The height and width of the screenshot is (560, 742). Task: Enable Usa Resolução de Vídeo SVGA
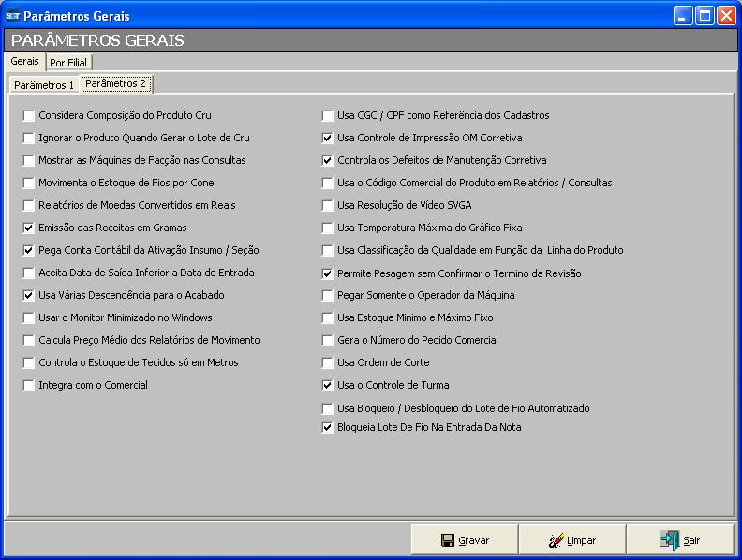[328, 206]
